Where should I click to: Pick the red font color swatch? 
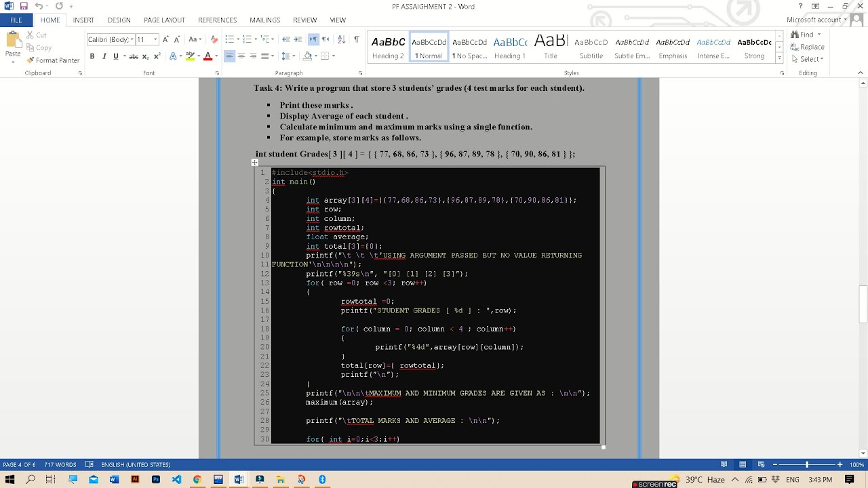[208, 56]
